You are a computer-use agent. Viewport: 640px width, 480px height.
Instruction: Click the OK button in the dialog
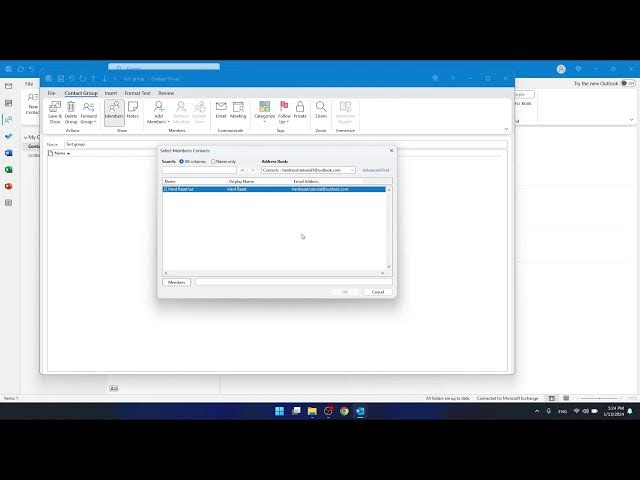tap(345, 292)
